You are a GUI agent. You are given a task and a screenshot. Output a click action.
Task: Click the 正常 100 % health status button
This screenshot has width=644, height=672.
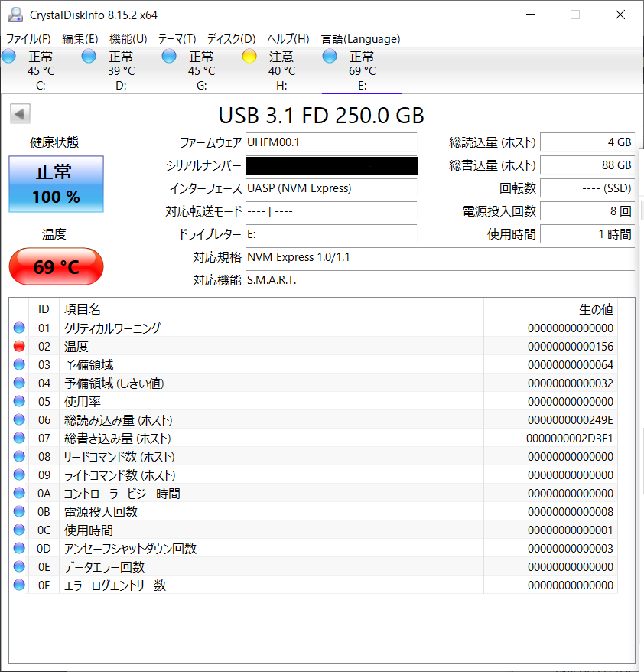click(56, 184)
